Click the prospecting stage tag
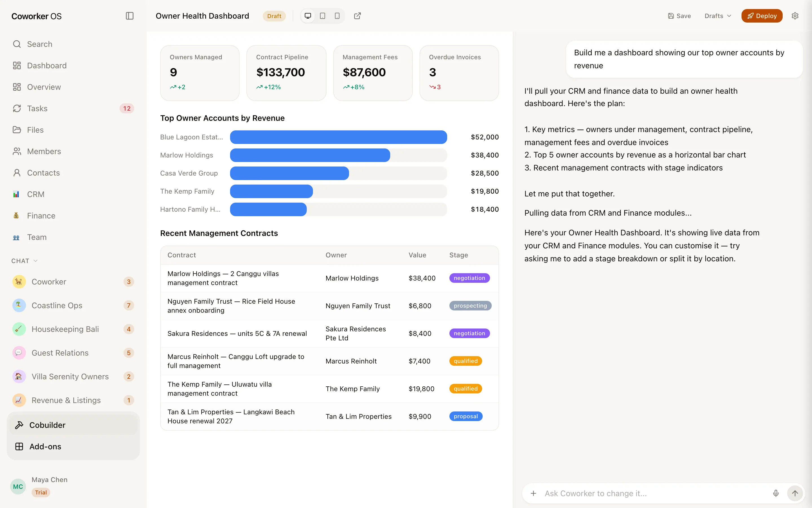 click(470, 306)
